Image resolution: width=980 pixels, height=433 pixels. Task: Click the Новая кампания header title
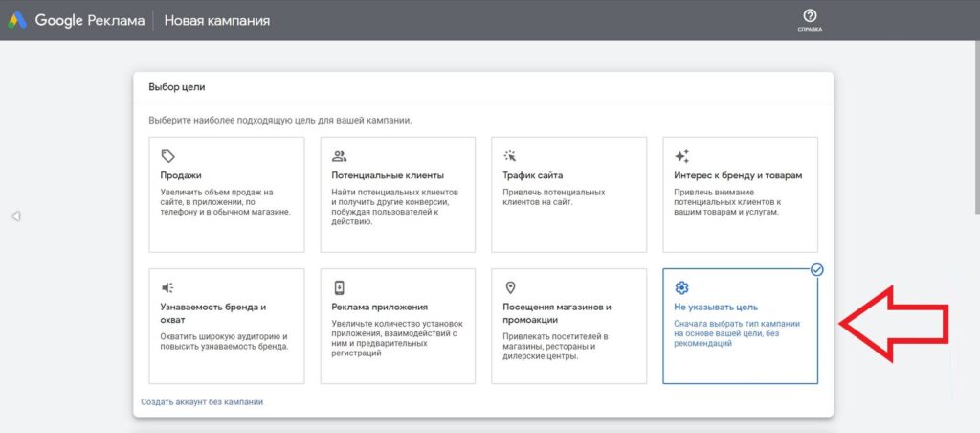coord(216,20)
